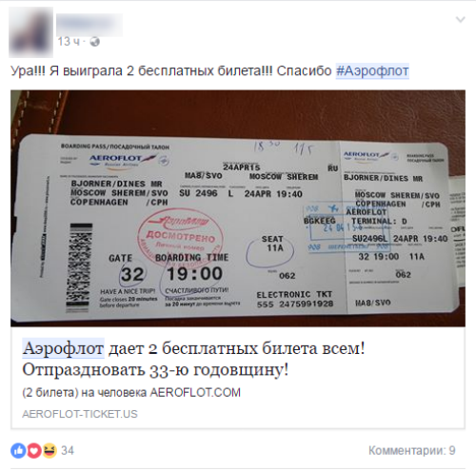Click the red heart Love reaction icon
476x471 pixels.
click(34, 450)
